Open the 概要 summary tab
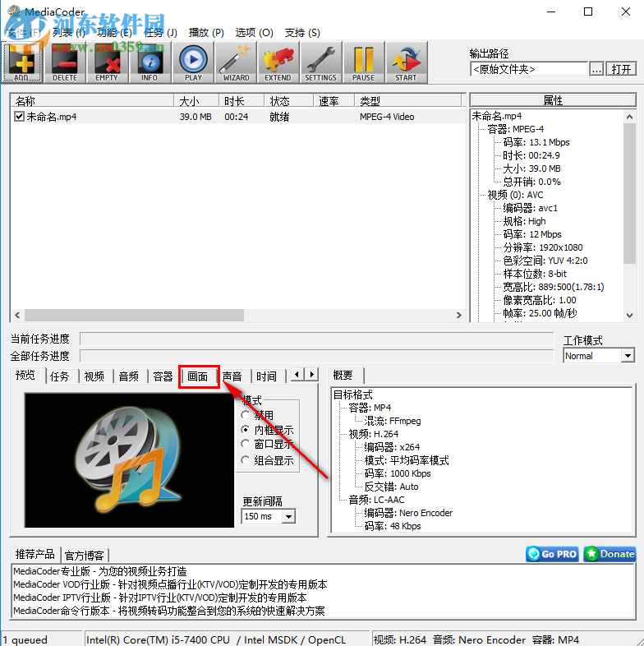Image resolution: width=644 pixels, height=646 pixels. [x=343, y=376]
